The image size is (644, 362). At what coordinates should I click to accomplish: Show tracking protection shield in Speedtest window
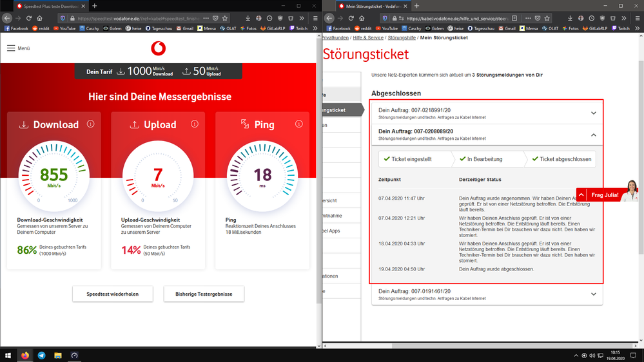click(63, 18)
